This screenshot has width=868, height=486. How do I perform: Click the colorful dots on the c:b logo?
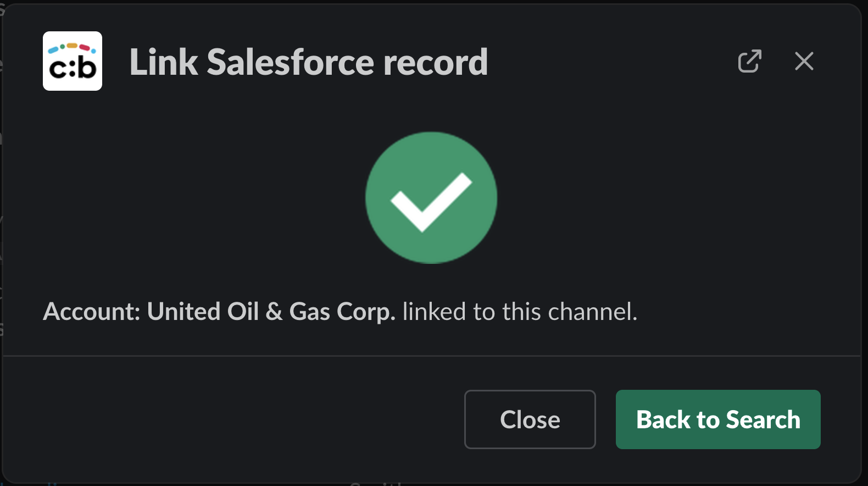tap(72, 47)
